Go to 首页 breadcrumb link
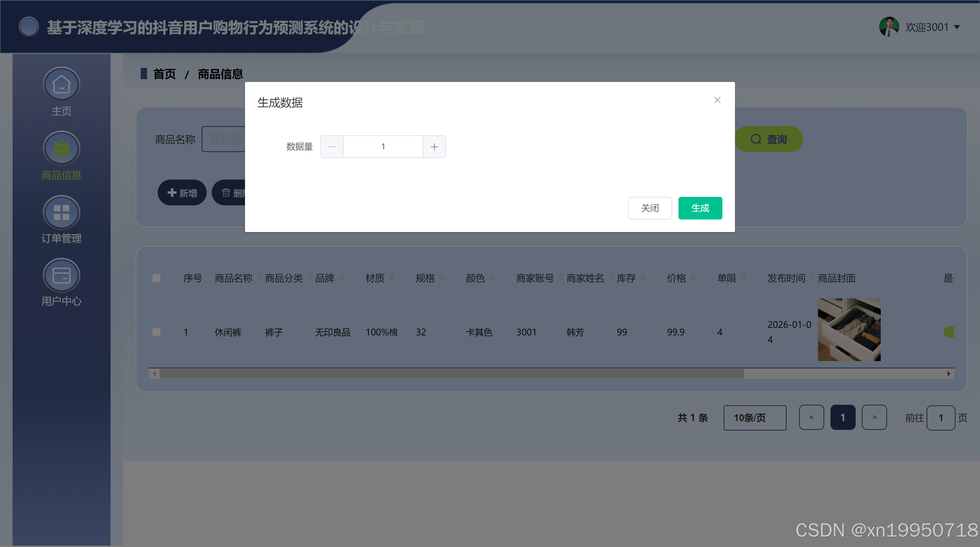The image size is (980, 547). coord(164,74)
